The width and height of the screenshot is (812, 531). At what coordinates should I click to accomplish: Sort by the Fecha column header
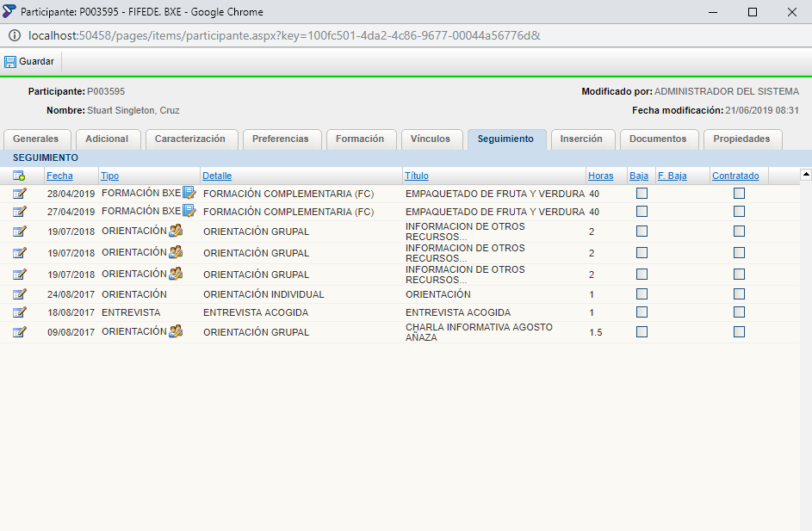pos(59,176)
